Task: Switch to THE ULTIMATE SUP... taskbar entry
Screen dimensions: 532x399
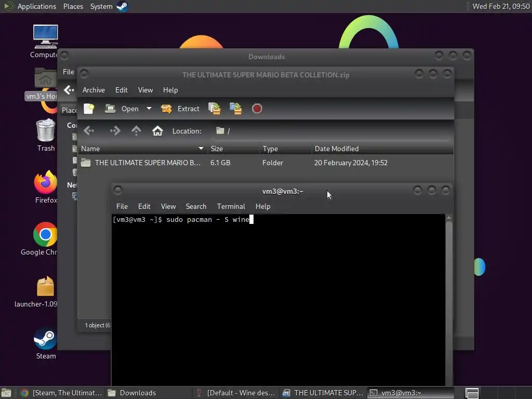Action: point(324,393)
